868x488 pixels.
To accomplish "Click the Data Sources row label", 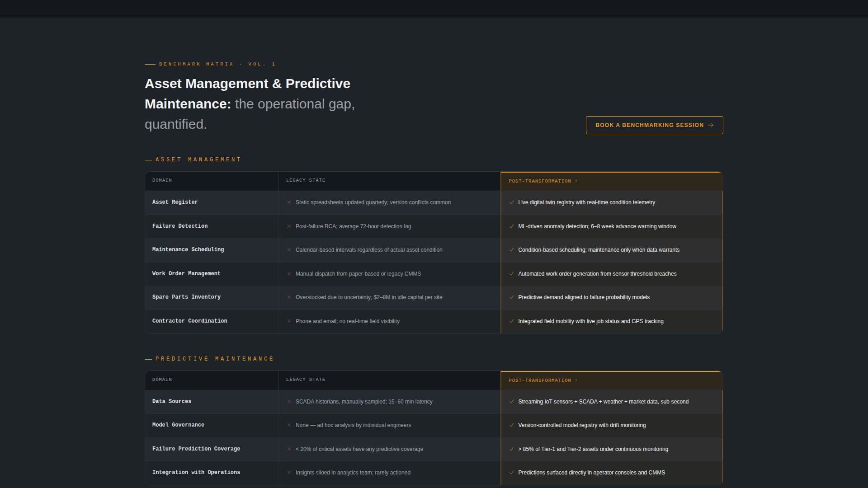I will click(172, 401).
